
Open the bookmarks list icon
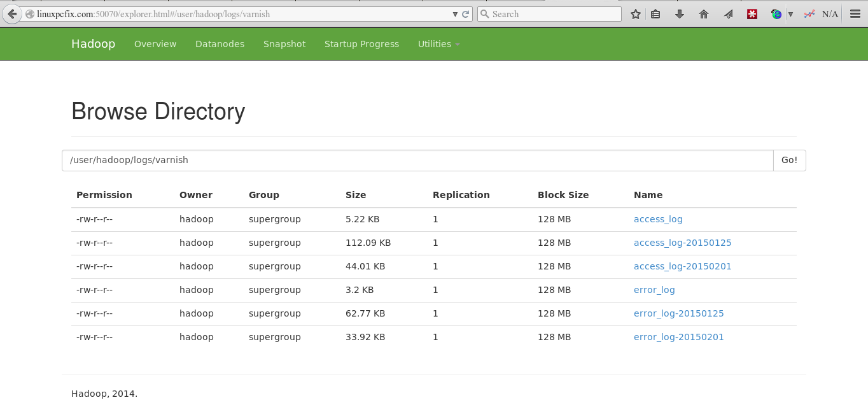point(655,14)
